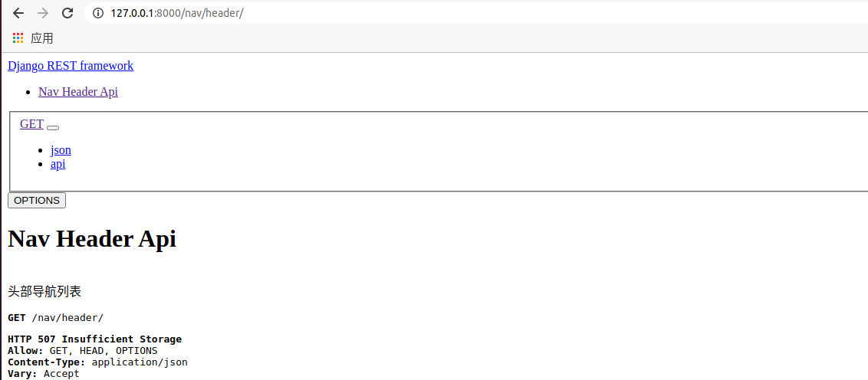
Task: Open the Django REST framework link
Action: [71, 66]
